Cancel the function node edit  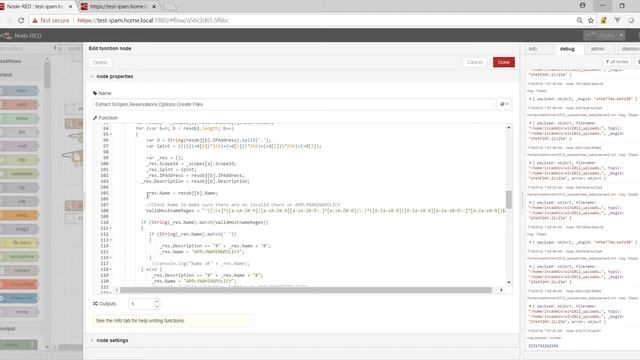[x=475, y=62]
